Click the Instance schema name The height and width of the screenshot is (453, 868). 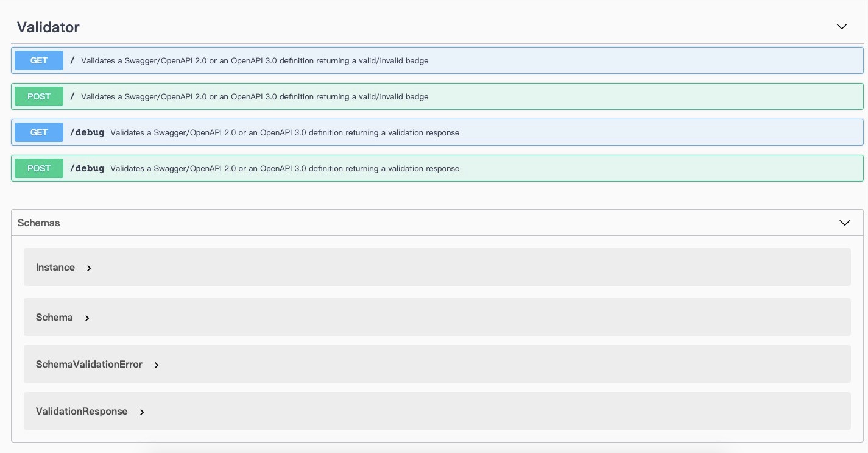(55, 268)
